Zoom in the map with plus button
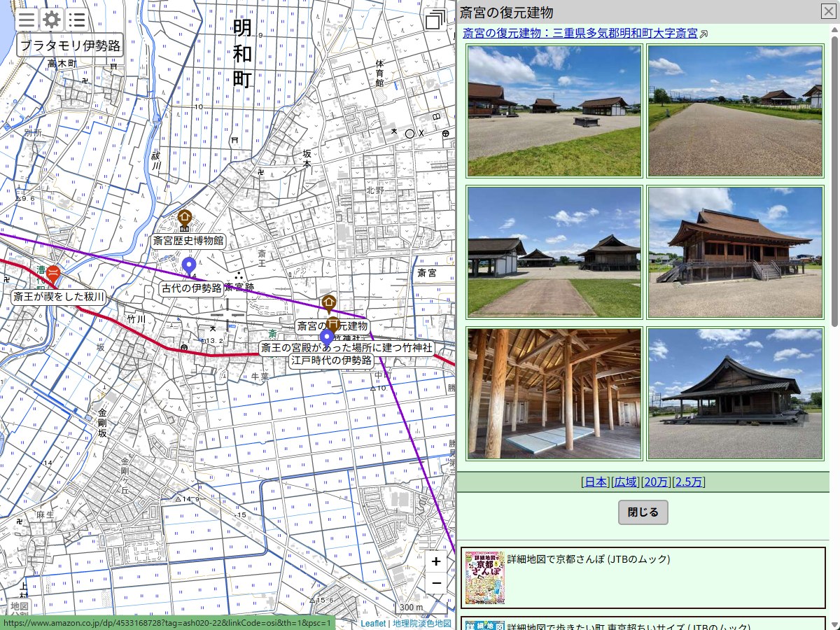Image resolution: width=840 pixels, height=630 pixels. (436, 561)
